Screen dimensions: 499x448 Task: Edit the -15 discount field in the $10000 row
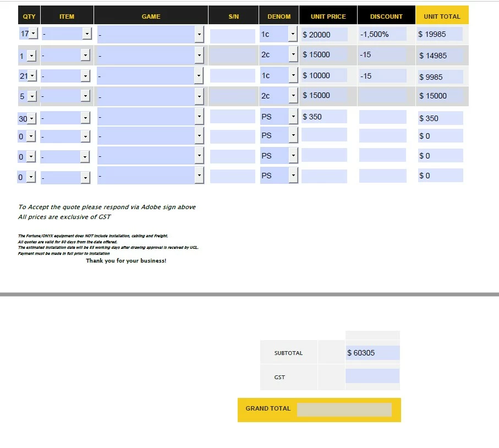point(383,76)
